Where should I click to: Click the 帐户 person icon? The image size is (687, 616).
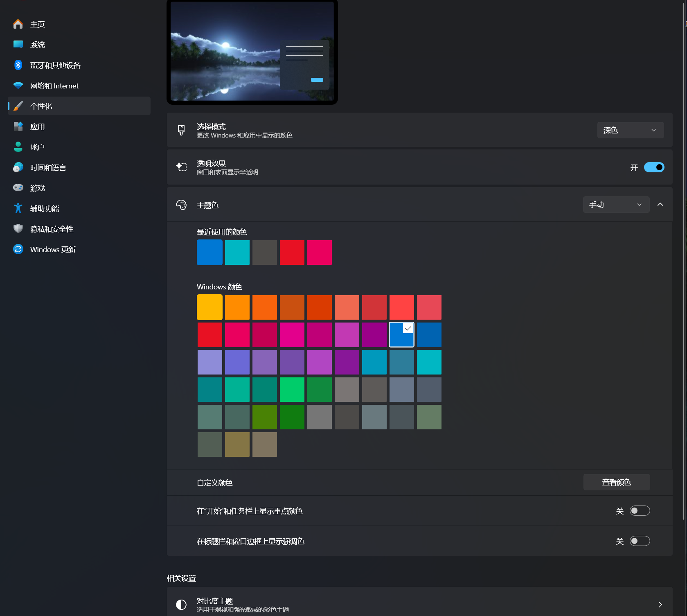pos(18,147)
